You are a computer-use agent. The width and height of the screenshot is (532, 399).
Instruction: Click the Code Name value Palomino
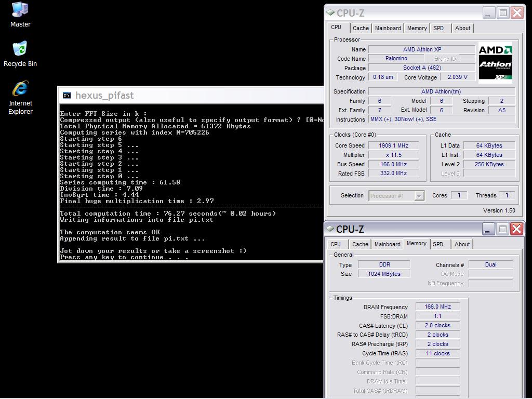(396, 58)
